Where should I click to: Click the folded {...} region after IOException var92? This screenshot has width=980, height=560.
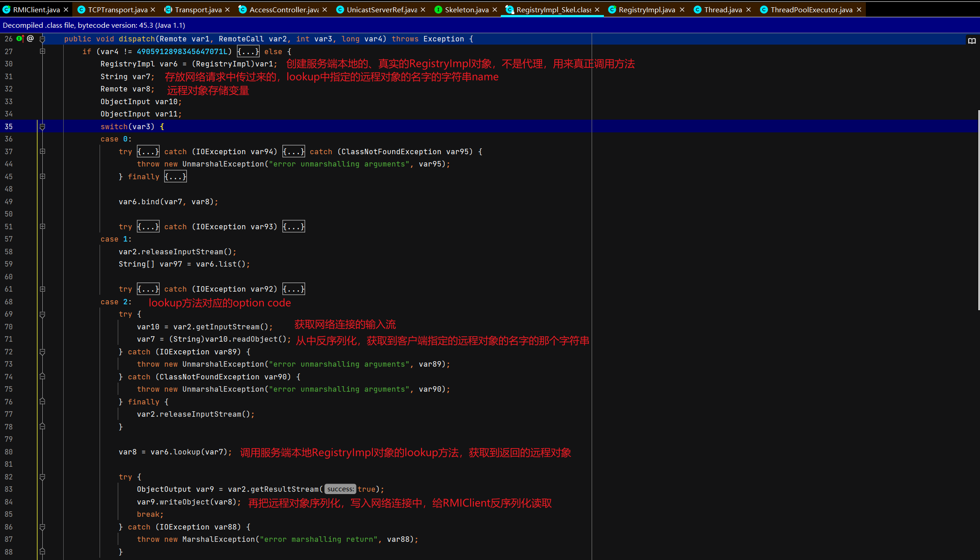293,289
